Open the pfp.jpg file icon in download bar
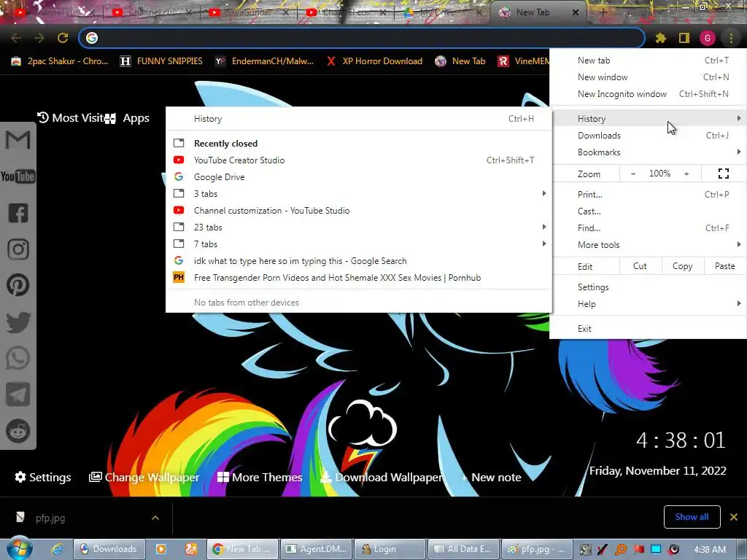This screenshot has height=560, width=747. click(20, 517)
